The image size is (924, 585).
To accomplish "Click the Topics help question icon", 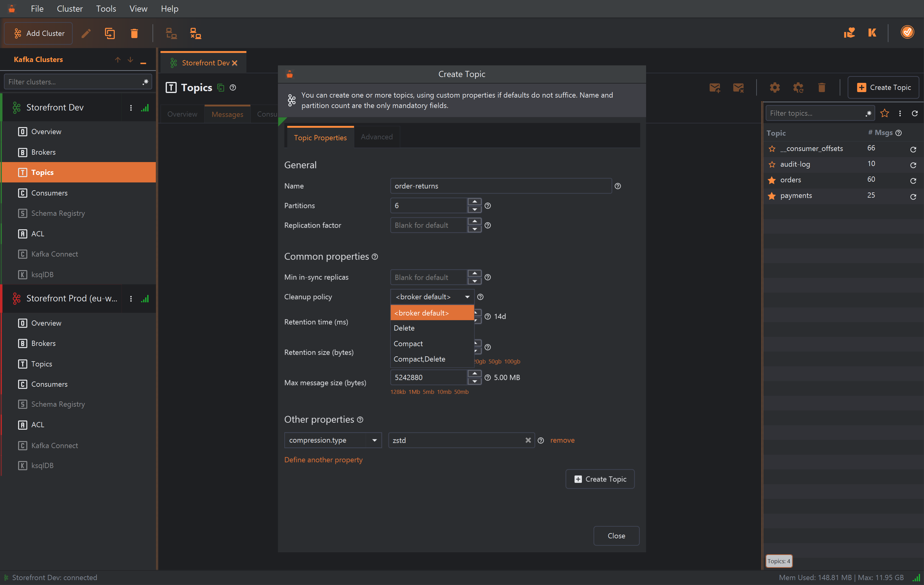I will pos(233,87).
